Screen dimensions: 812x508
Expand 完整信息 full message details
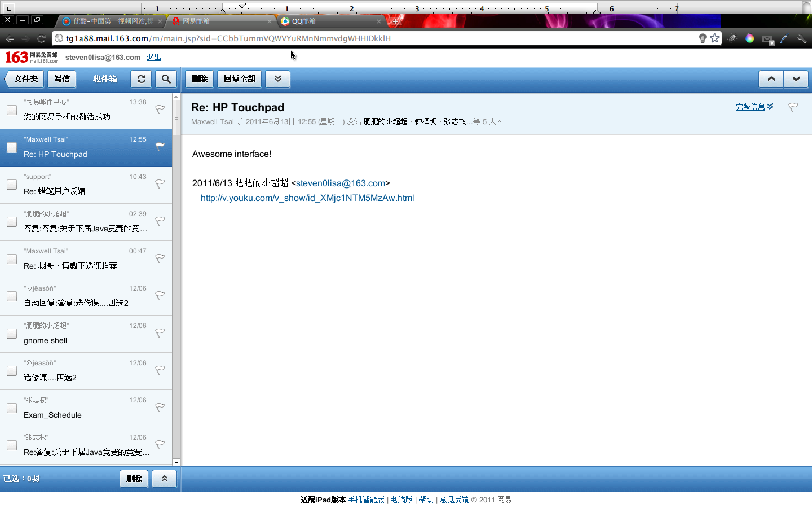pos(754,107)
